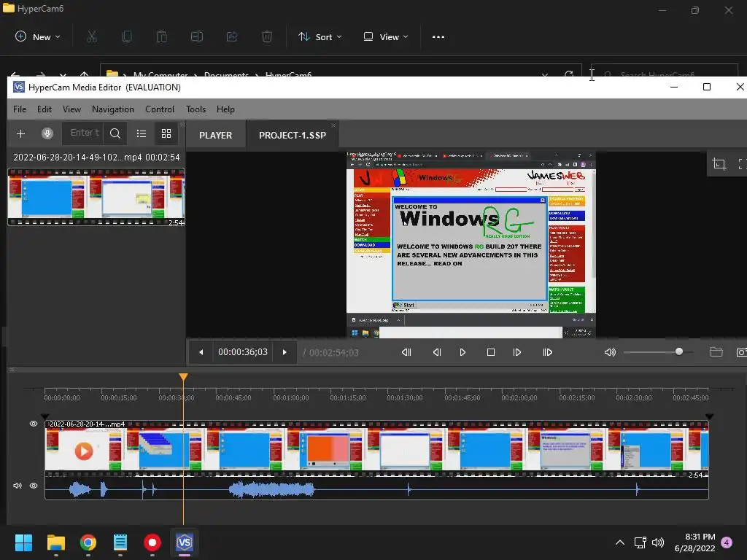Image resolution: width=747 pixels, height=560 pixels.
Task: Click Rename icon in Explorer toolbar
Action: pyautogui.click(x=197, y=36)
